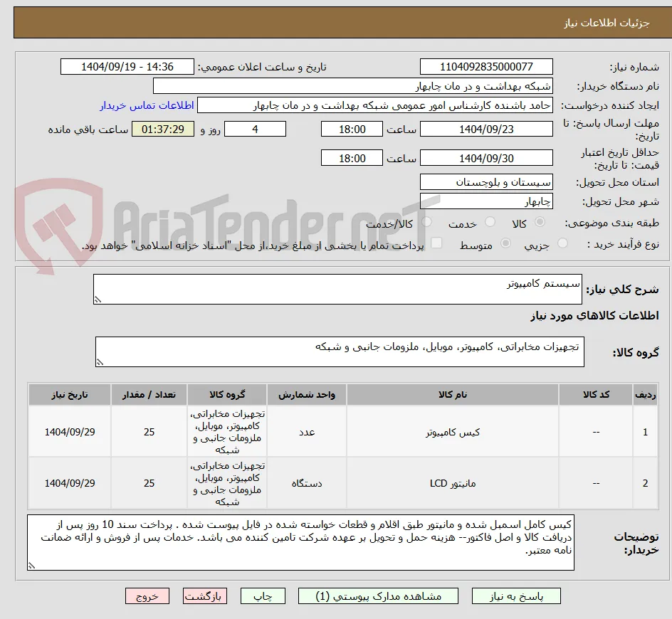Click quantity 25 in مانیتور LCD row
Screen dimensions: 672x619
149,483
